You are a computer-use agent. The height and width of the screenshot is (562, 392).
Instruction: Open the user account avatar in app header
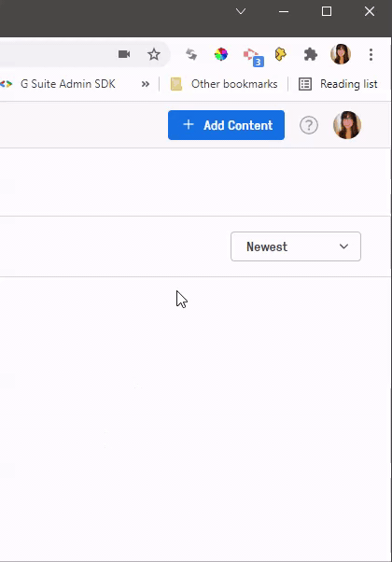click(x=347, y=125)
